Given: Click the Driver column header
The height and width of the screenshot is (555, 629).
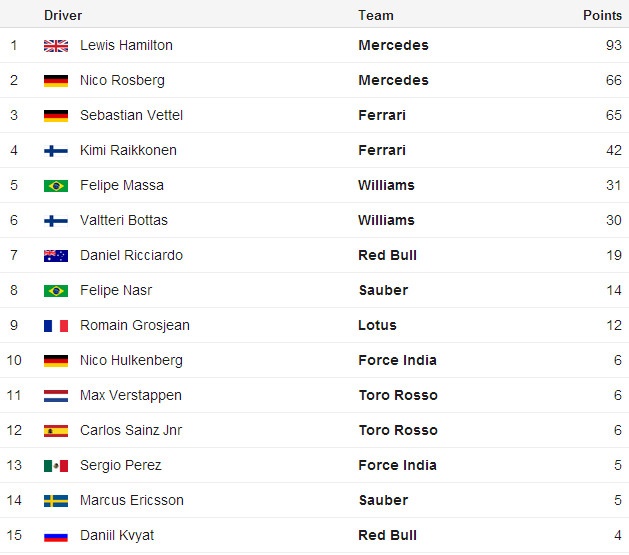Looking at the screenshot, I should (x=63, y=15).
